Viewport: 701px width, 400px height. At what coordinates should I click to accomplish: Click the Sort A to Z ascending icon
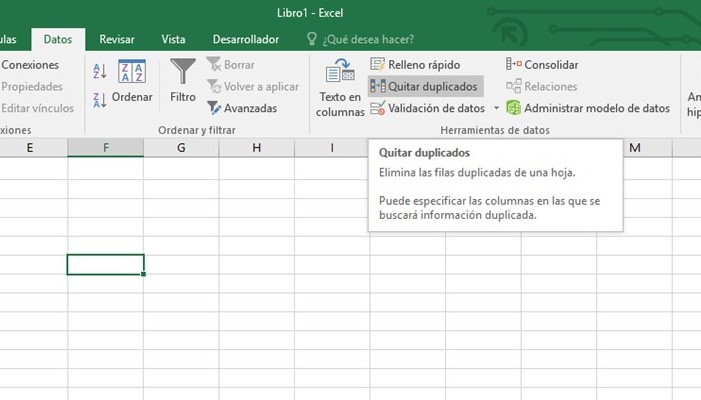coord(99,71)
